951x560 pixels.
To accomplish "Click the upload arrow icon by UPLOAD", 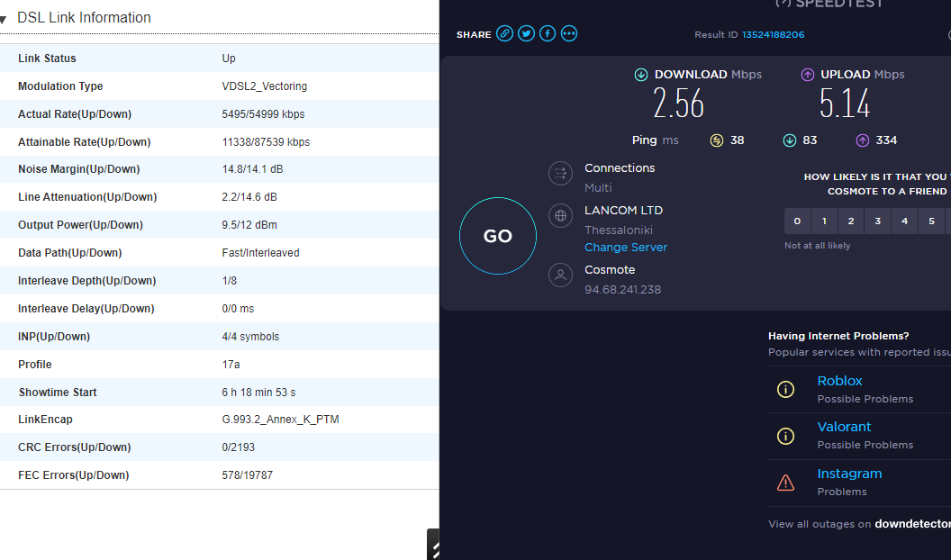I will point(807,75).
